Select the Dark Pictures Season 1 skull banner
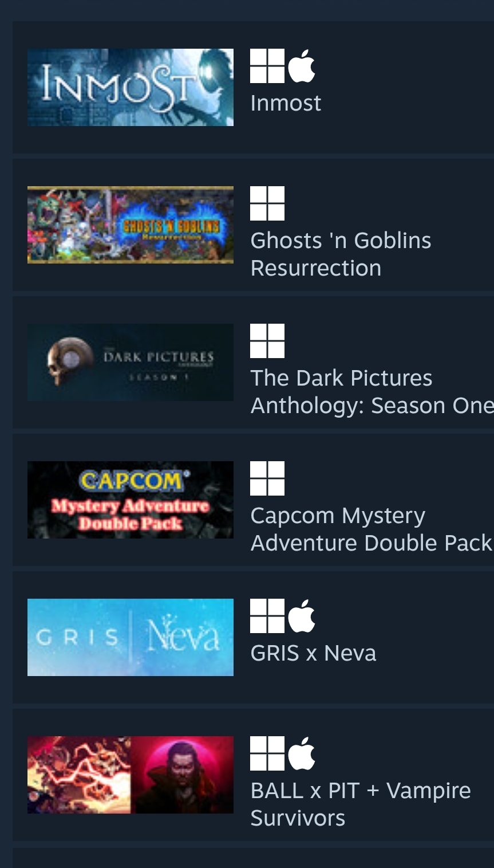Screen dimensions: 494x868 (131, 362)
